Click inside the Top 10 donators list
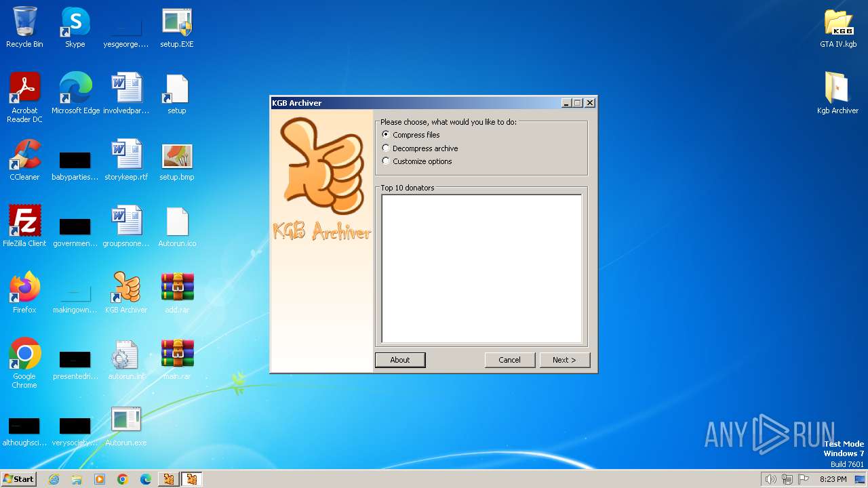This screenshot has height=488, width=868. click(x=481, y=269)
